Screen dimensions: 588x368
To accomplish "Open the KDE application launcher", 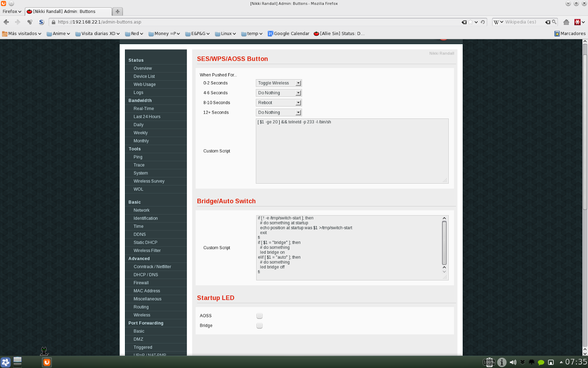I will tap(6, 362).
